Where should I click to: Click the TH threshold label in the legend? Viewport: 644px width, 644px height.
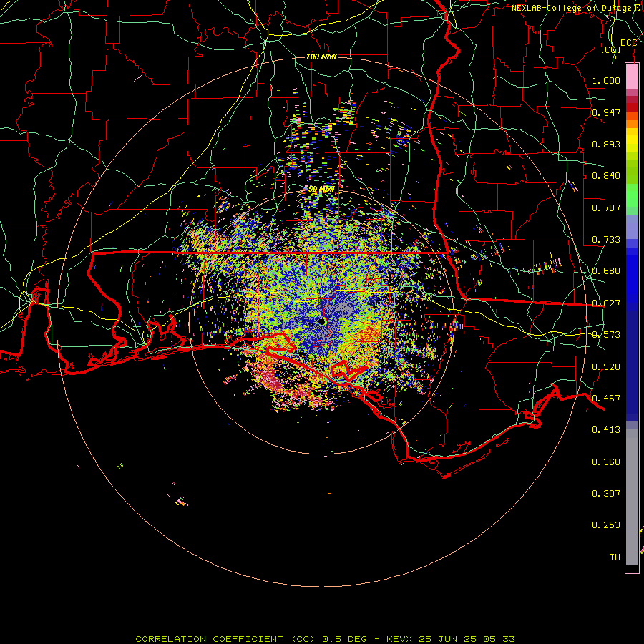[x=615, y=557]
